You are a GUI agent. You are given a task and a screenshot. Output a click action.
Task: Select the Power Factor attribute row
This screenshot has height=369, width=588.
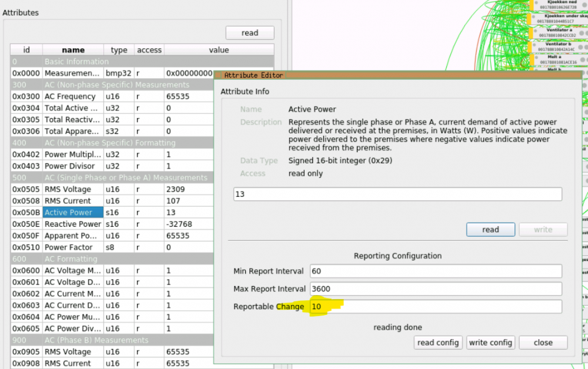point(68,247)
